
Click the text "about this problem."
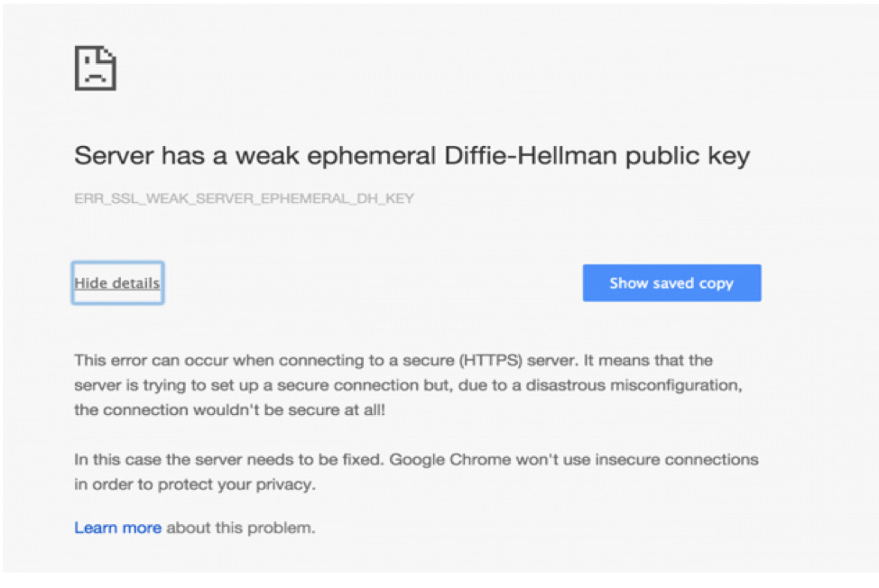pos(241,528)
